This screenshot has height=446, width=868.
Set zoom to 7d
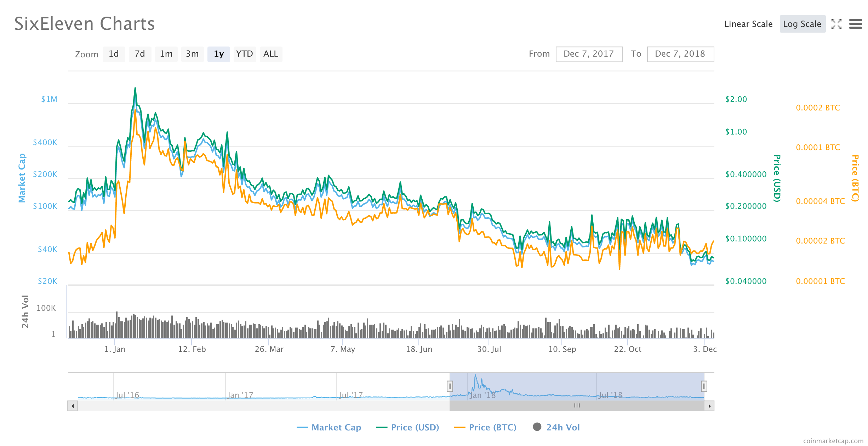(x=140, y=54)
